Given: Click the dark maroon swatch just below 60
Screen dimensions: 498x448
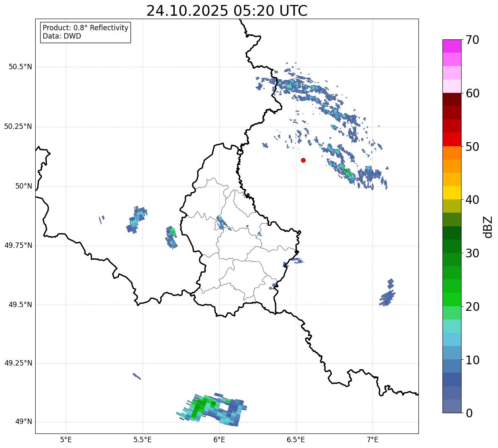Looking at the screenshot, I should pos(452,99).
